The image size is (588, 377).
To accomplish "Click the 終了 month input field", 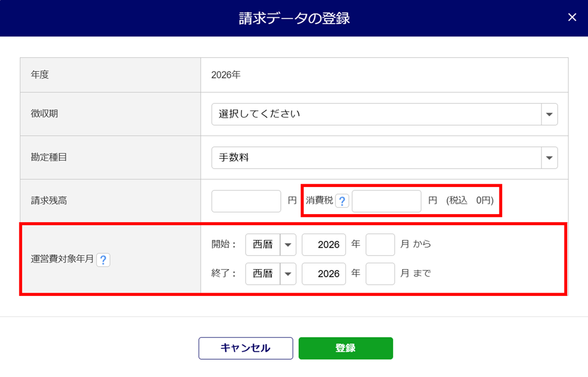I will (x=380, y=274).
